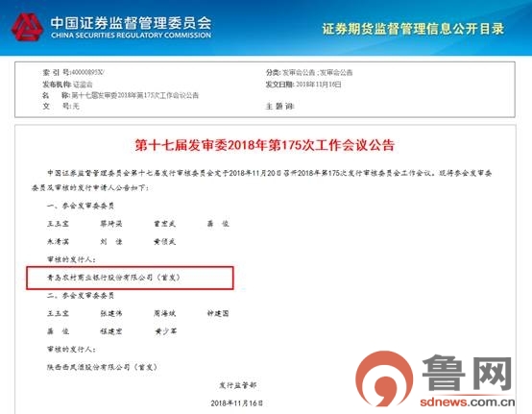Click the 主题词 label
This screenshot has height=414, width=532.
(279, 107)
